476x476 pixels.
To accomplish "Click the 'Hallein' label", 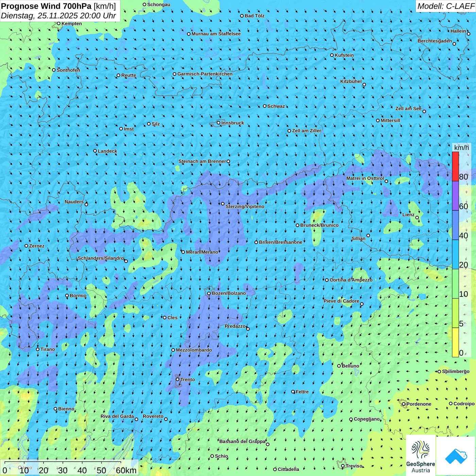I will 458,31.
